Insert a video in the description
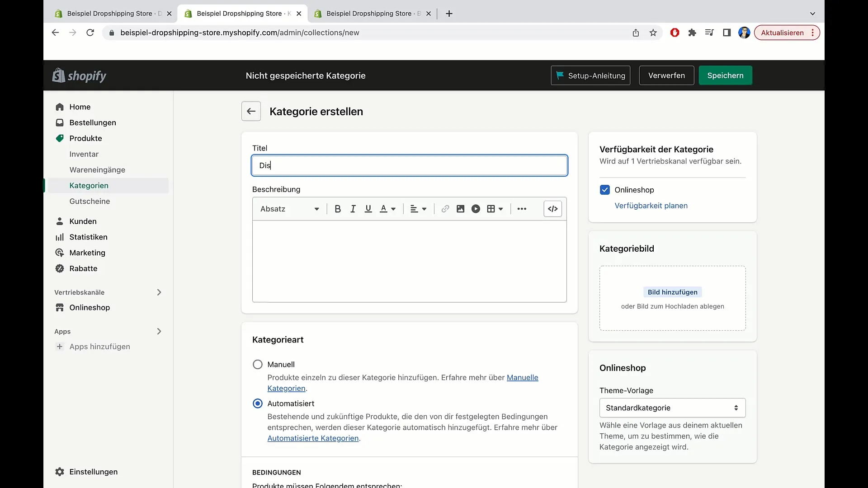 point(476,209)
